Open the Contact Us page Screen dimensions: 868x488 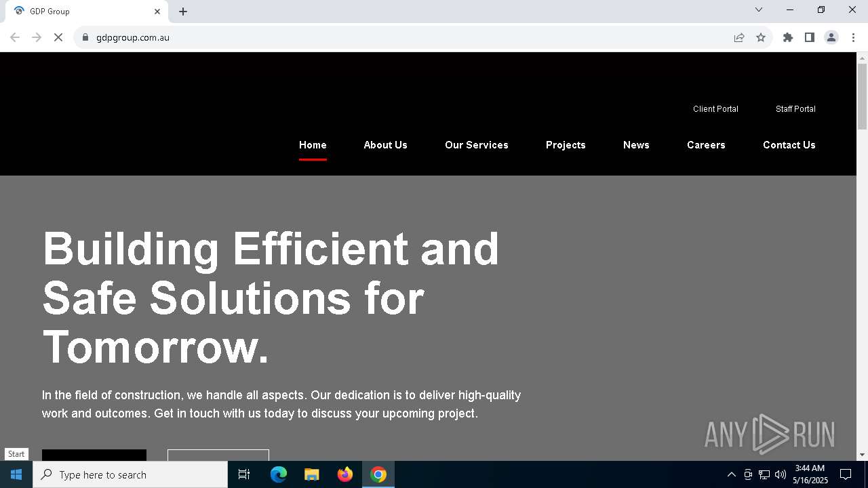(x=789, y=145)
